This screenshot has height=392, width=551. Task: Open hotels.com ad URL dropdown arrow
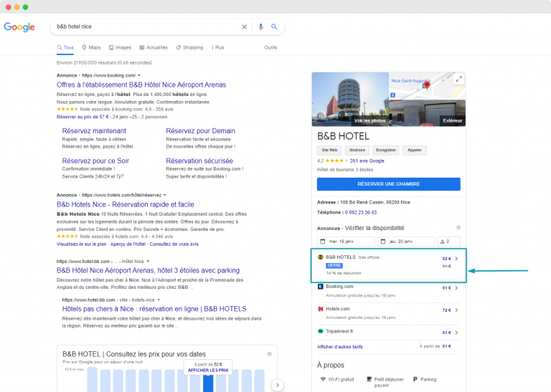[165, 195]
